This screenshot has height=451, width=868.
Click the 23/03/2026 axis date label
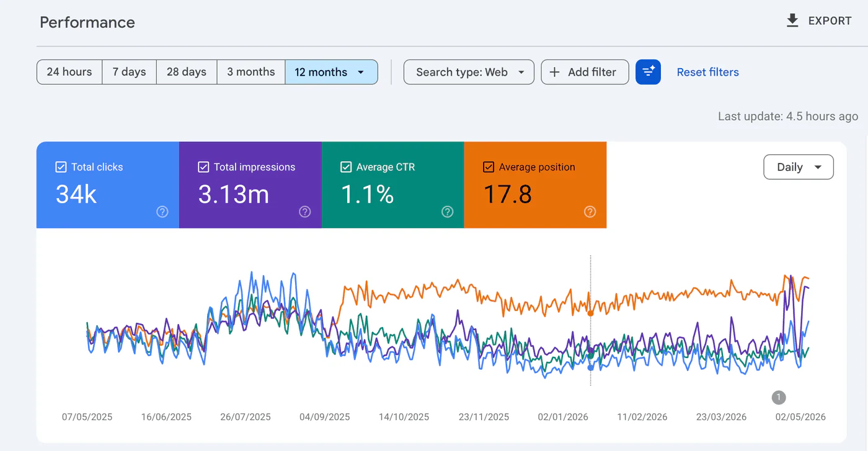[x=722, y=417]
